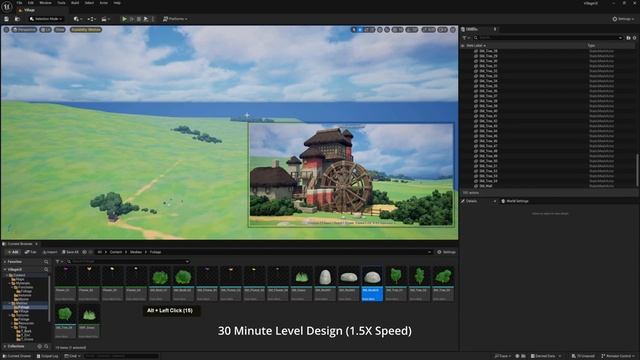
Task: Open the Platforms dropdown
Action: click(x=175, y=19)
